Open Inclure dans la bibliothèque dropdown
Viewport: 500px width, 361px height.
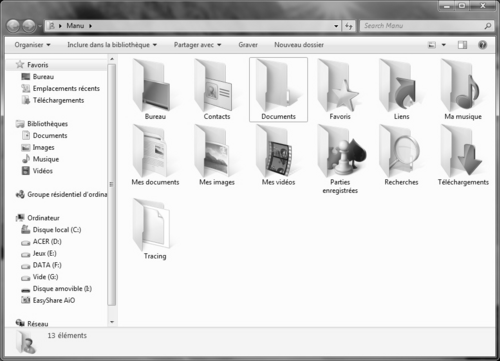point(112,45)
